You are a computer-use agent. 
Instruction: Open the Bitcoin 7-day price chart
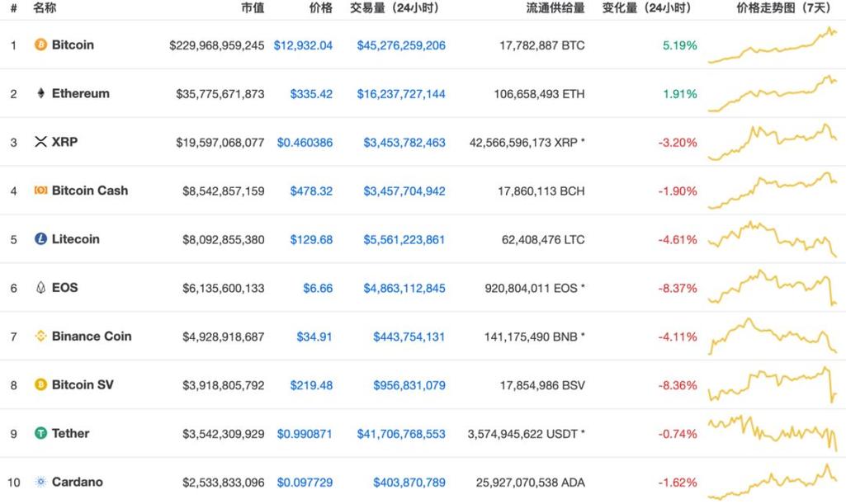pos(773,45)
